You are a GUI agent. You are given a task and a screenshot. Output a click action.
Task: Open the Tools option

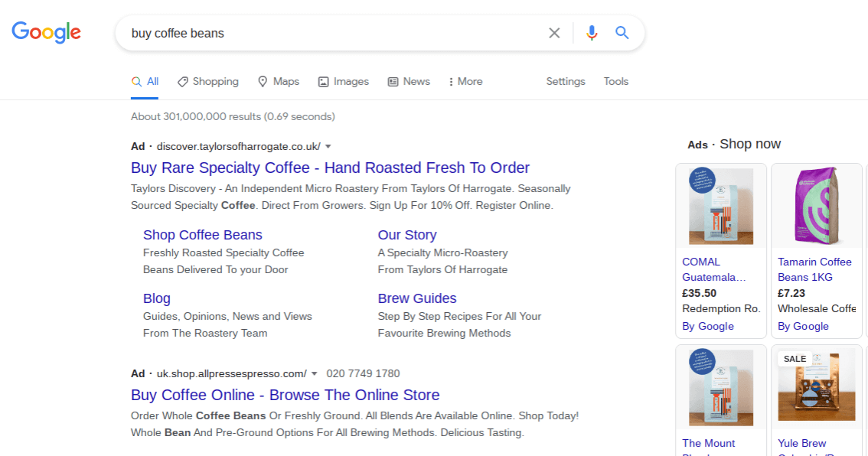[616, 81]
